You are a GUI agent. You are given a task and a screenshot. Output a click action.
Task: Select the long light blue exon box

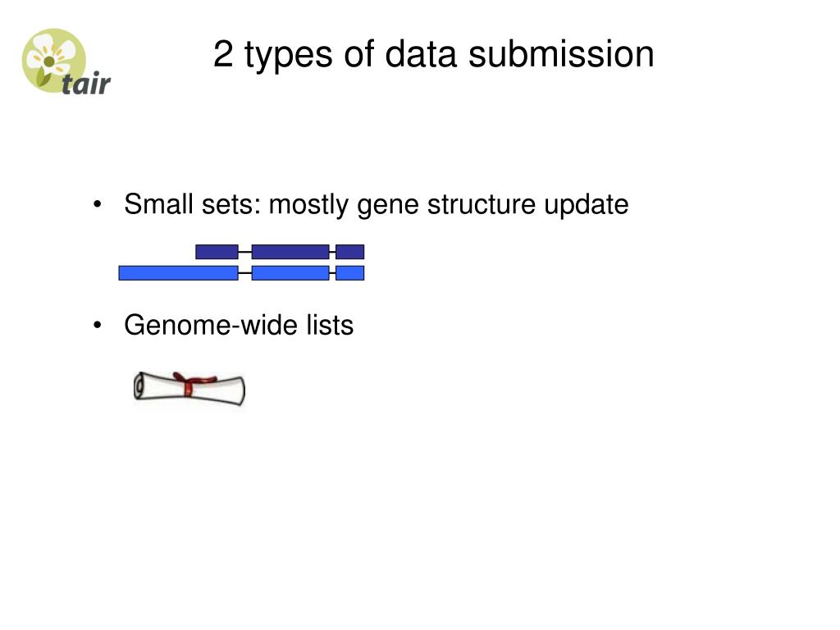tap(178, 273)
